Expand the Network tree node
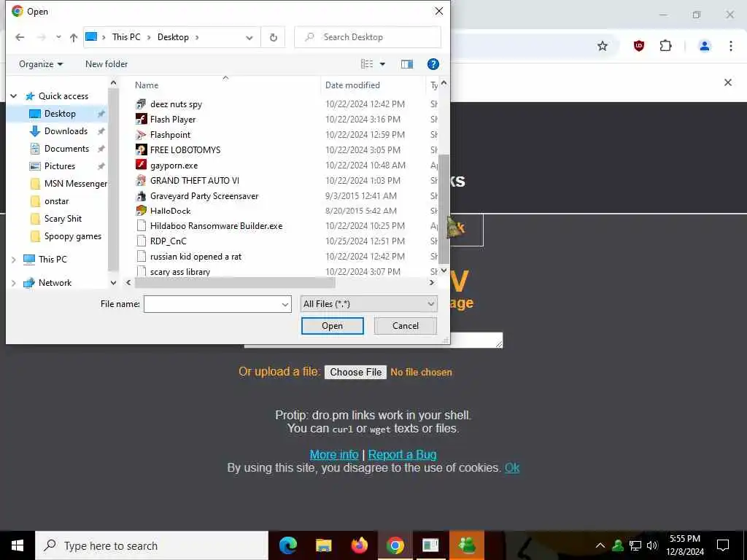 pos(13,283)
